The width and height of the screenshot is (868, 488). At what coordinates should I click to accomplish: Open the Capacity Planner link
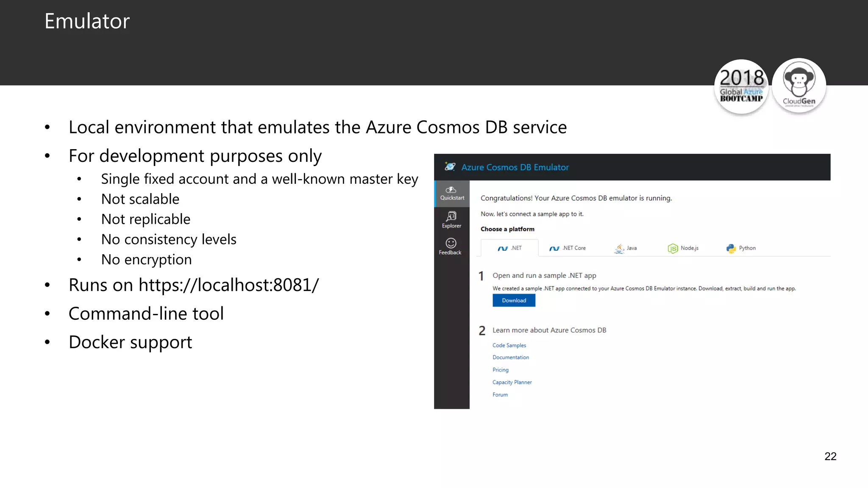point(512,382)
